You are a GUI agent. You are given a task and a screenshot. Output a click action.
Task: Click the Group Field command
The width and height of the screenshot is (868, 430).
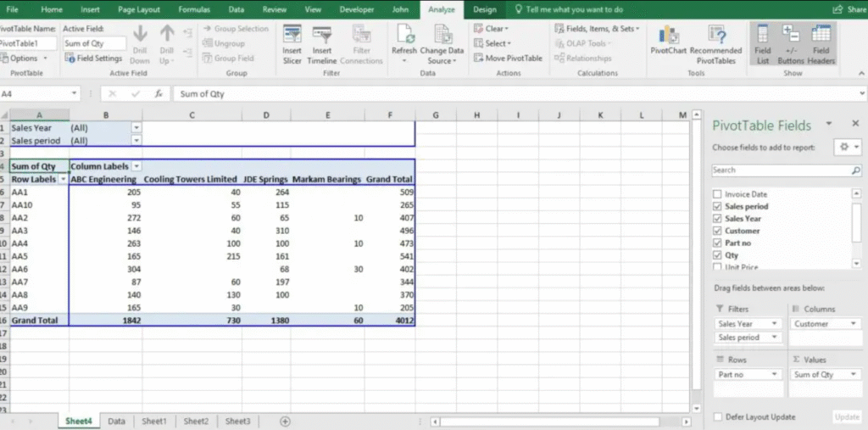click(228, 59)
